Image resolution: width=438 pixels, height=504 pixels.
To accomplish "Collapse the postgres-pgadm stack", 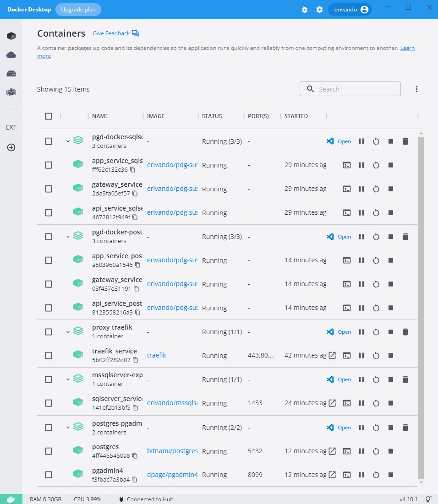I will (x=68, y=428).
